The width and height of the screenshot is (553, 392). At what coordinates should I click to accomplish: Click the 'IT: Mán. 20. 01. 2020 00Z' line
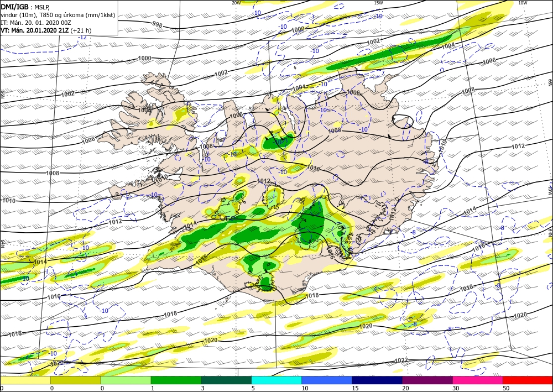point(36,23)
